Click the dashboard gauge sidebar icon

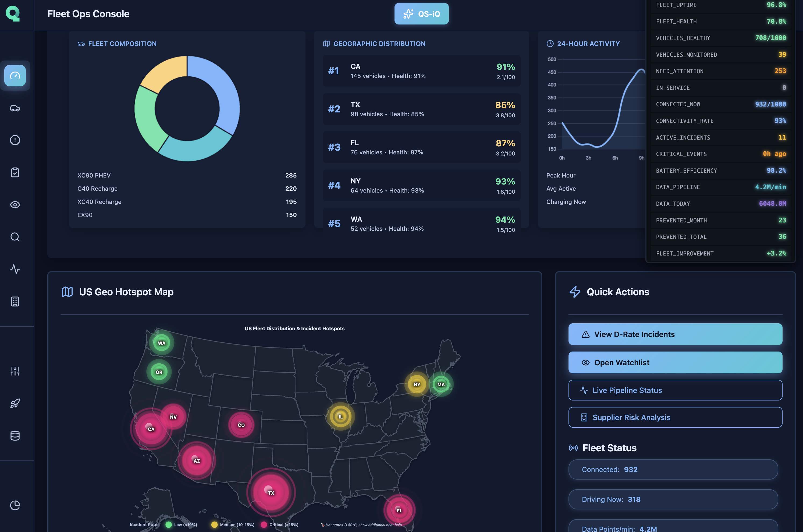(x=15, y=76)
